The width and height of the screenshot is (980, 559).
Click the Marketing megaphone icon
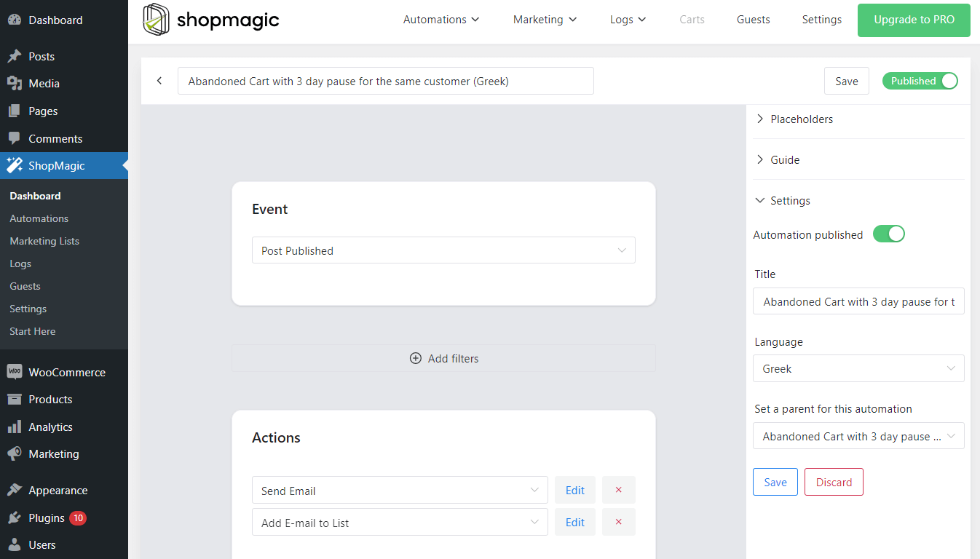click(15, 454)
